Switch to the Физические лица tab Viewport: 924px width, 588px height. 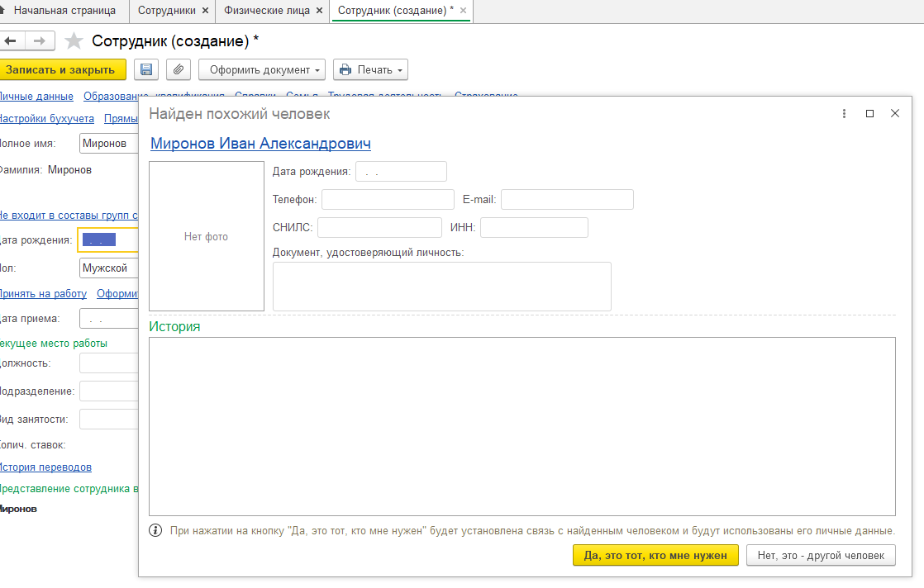tap(266, 11)
